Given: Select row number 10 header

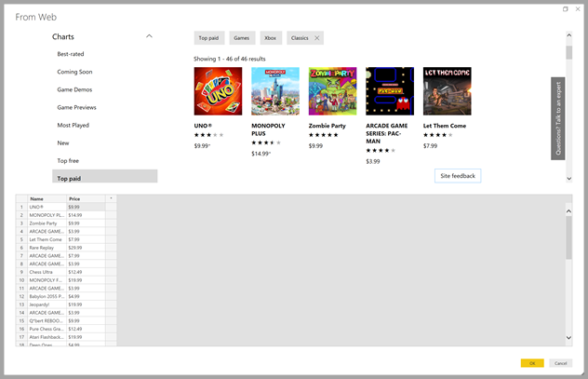Looking at the screenshot, I should point(21,280).
